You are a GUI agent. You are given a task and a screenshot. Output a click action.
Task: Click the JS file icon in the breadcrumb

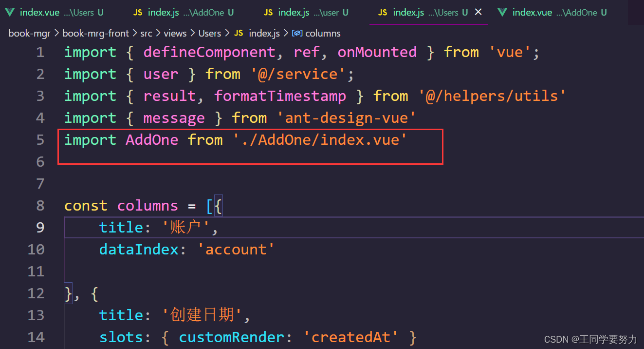pyautogui.click(x=238, y=33)
